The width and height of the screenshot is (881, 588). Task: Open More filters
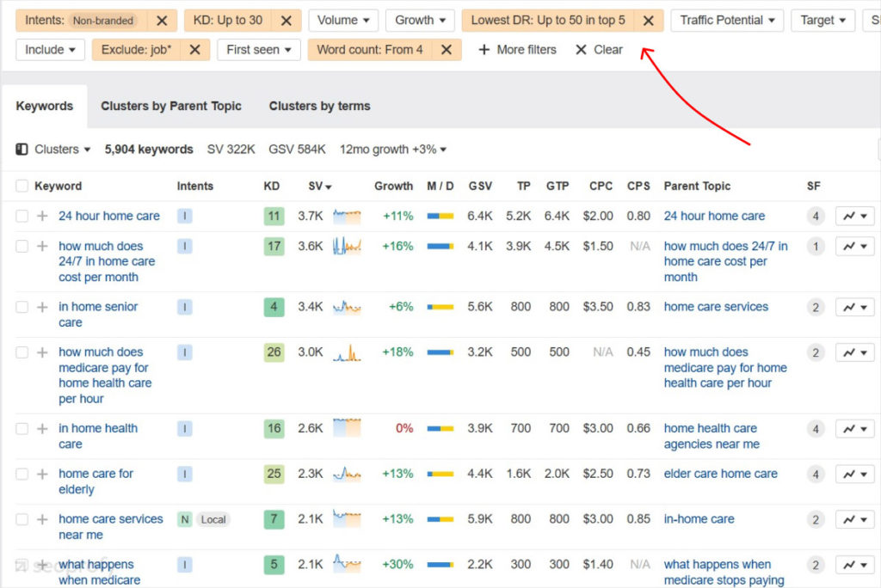[516, 50]
